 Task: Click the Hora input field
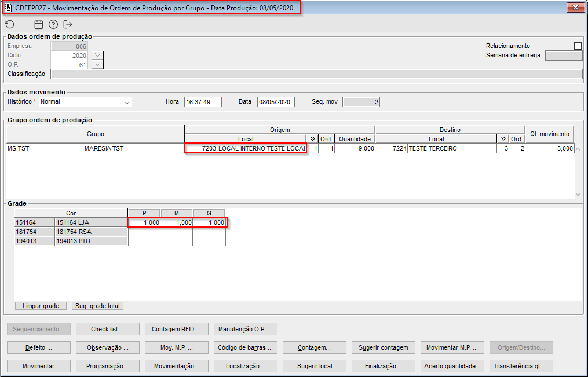[203, 102]
